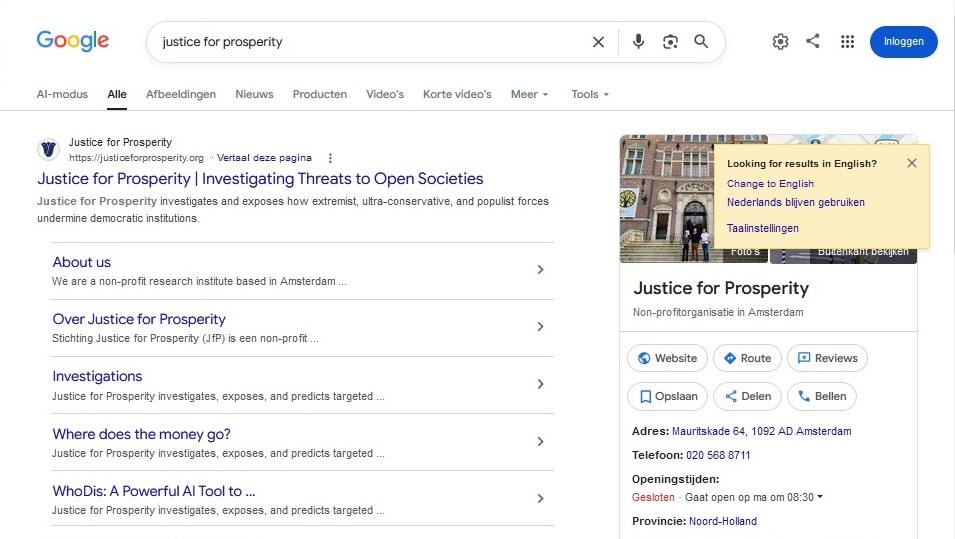Click the Google logo
955x539 pixels.
(72, 41)
